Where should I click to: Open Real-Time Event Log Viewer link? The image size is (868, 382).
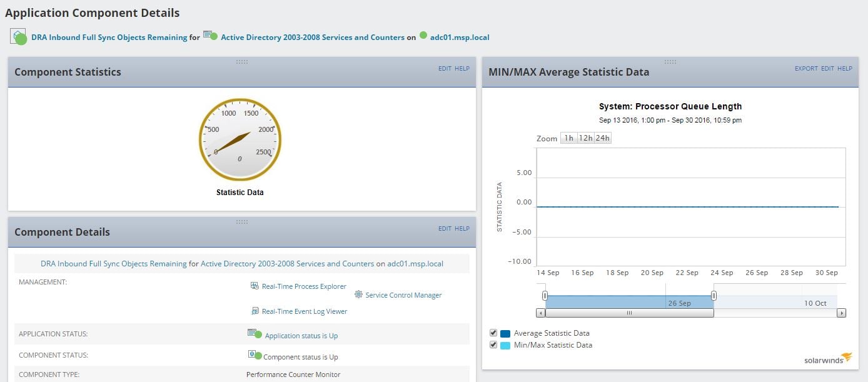305,311
